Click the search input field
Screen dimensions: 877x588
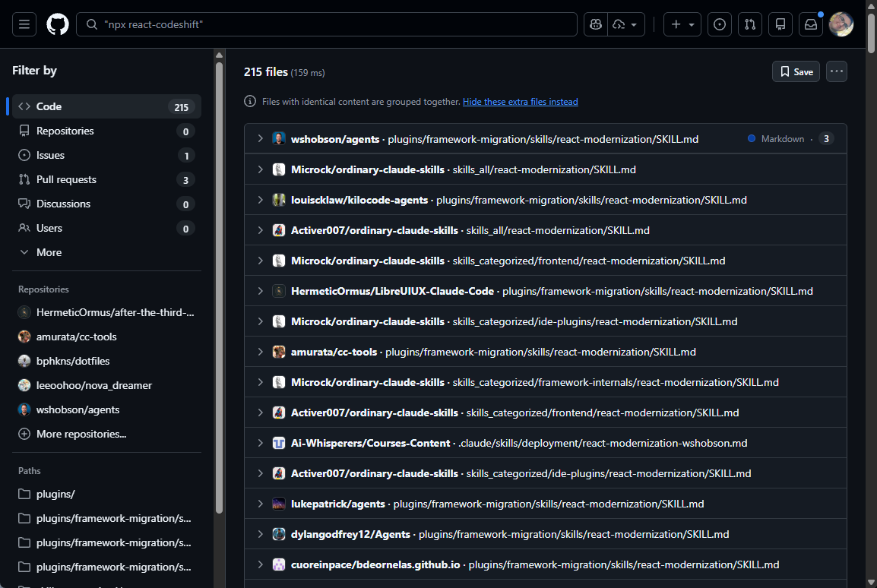pyautogui.click(x=327, y=24)
